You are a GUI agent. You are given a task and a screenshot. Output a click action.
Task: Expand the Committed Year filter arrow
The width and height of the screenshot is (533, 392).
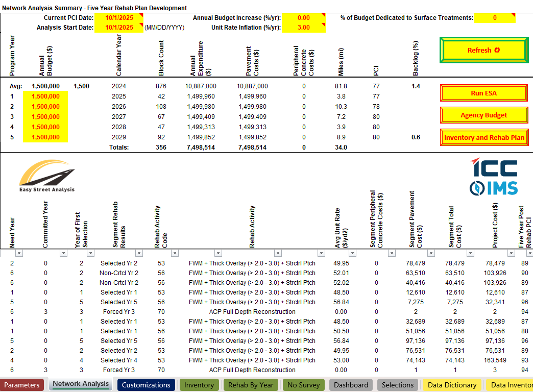63,253
